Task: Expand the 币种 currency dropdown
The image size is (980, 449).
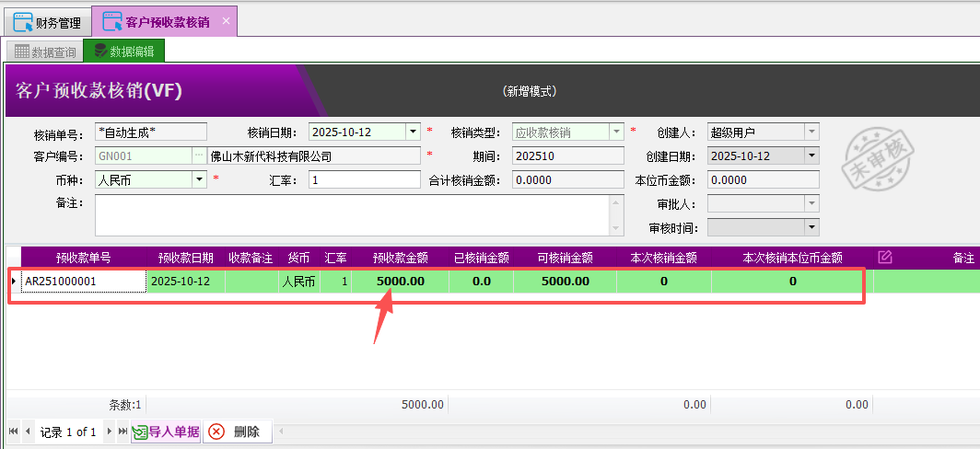Action: coord(199,180)
